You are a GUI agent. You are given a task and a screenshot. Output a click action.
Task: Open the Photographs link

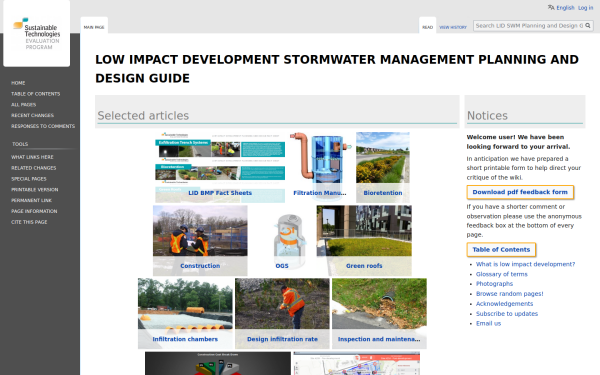(x=494, y=284)
